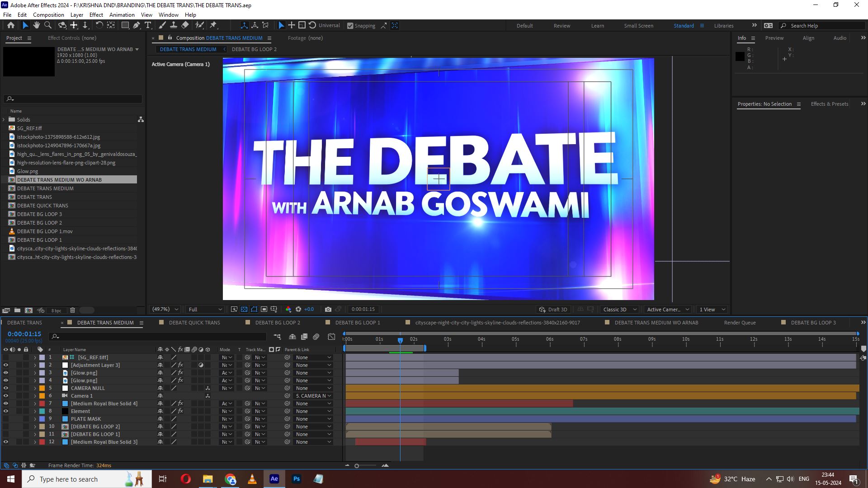Select the Zoom tool magnifier
The height and width of the screenshot is (488, 868).
point(48,25)
